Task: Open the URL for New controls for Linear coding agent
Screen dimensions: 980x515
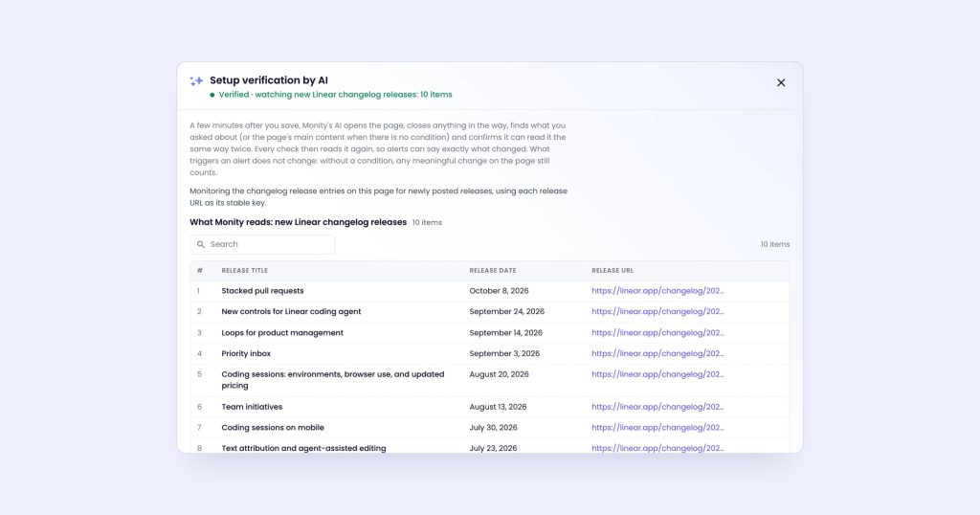Action: coord(657,311)
